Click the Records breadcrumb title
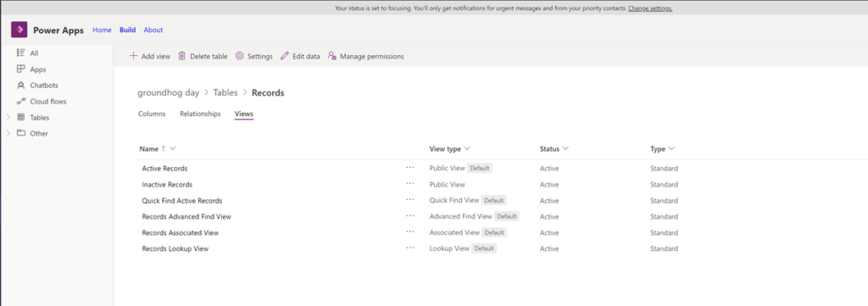This screenshot has height=306, width=868. pos(268,93)
